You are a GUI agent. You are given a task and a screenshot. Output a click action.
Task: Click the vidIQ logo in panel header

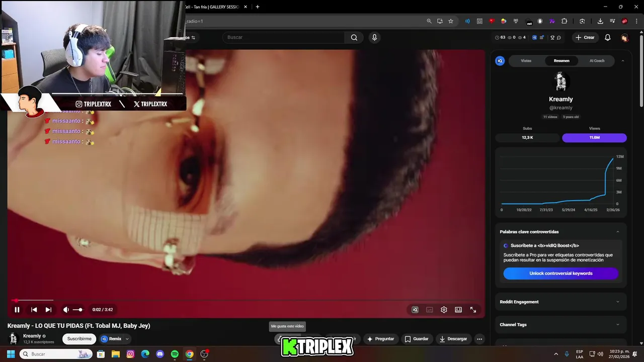[x=500, y=61]
